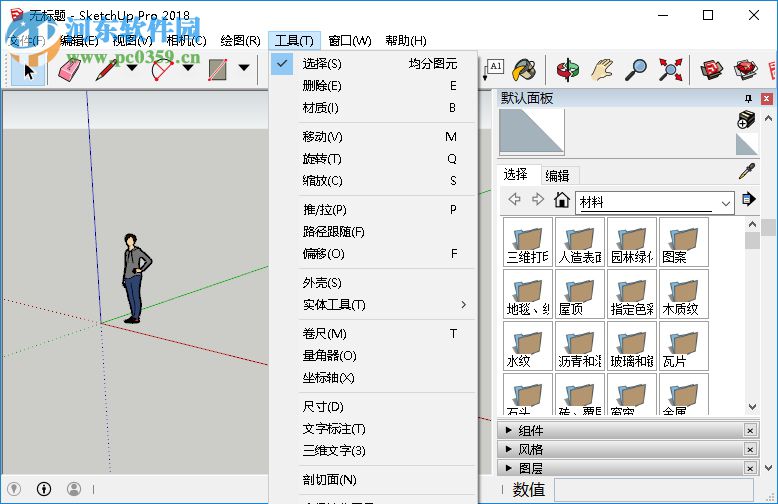The width and height of the screenshot is (778, 504).
Task: Set default material swatch
Action: [746, 144]
